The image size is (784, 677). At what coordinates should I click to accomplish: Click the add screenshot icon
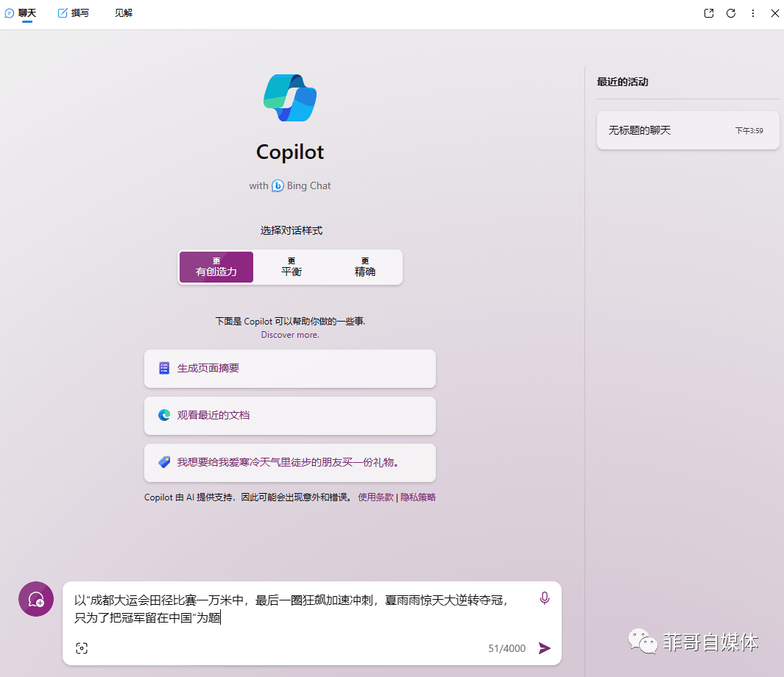click(x=82, y=648)
